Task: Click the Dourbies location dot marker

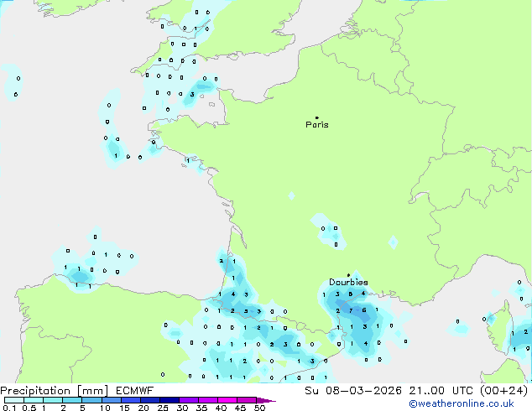Action: tap(348, 275)
